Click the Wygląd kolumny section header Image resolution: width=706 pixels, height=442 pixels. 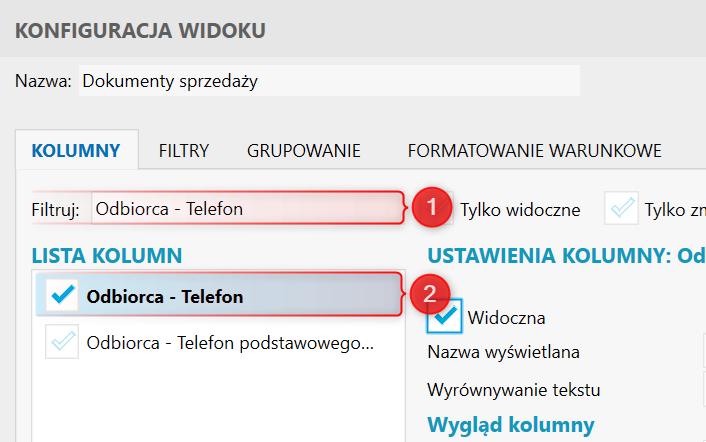point(511,425)
